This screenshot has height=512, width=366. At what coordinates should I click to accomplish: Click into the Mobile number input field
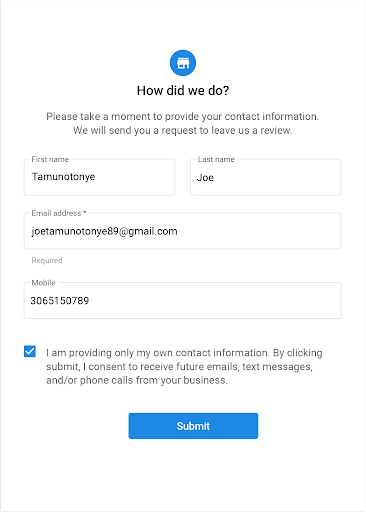pyautogui.click(x=183, y=301)
